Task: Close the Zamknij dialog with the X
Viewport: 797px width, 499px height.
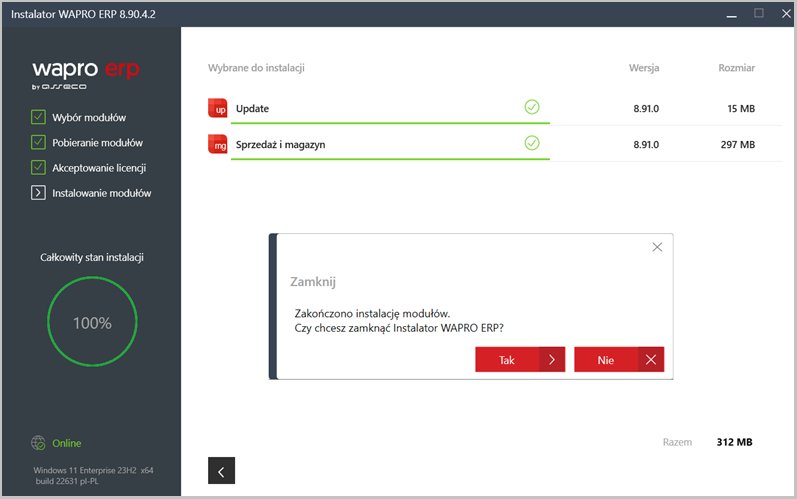Action: coord(657,247)
